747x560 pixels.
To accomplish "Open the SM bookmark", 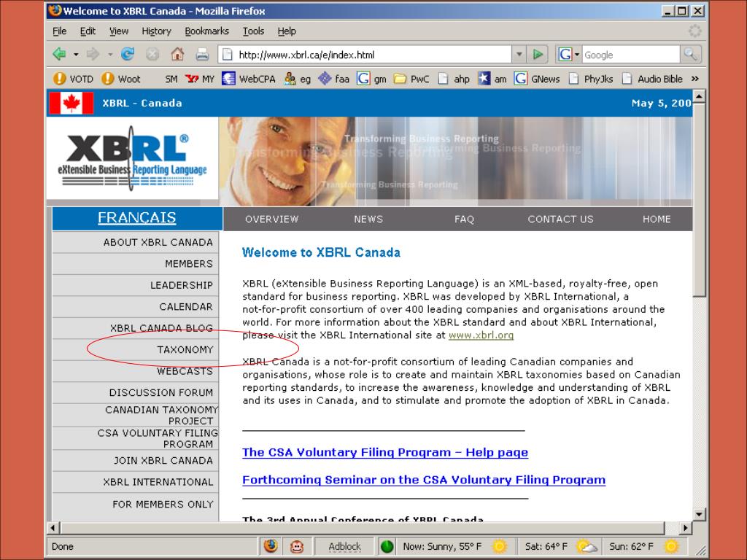I will coord(171,79).
